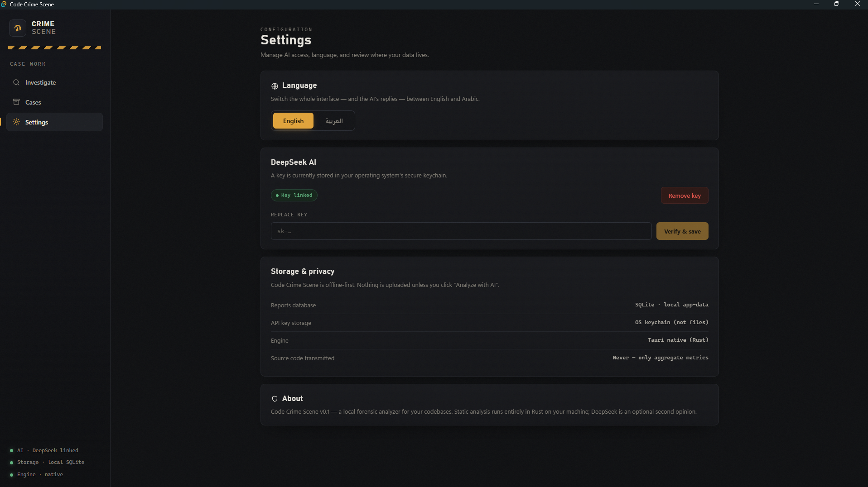Click the Storage & privacy section title
Screen dimensions: 868x487
(303, 271)
